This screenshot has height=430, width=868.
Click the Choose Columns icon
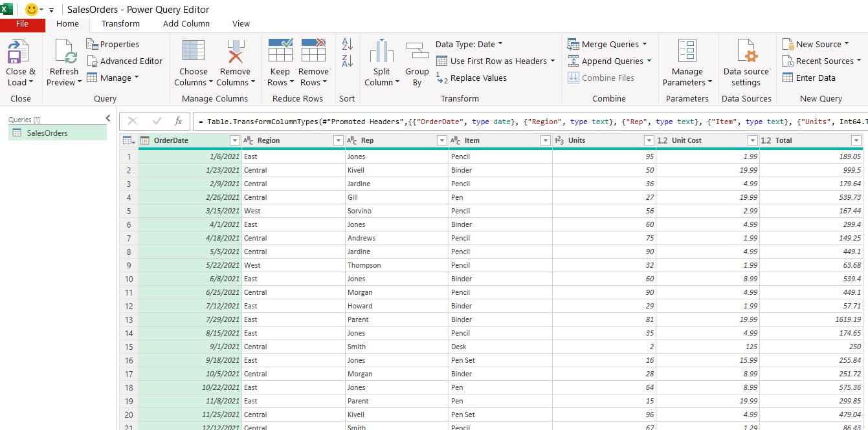pos(194,52)
